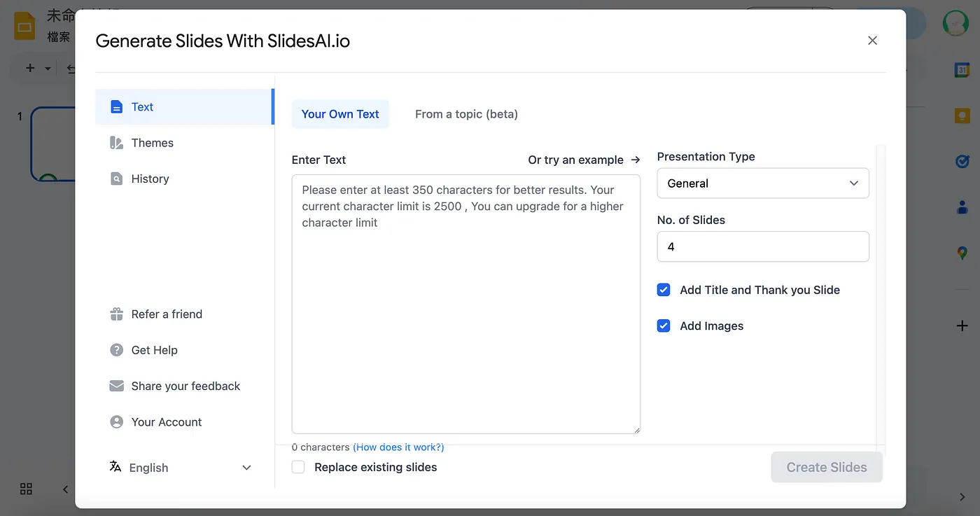Open Google Calendar in side panel
The height and width of the screenshot is (516, 980).
click(962, 70)
